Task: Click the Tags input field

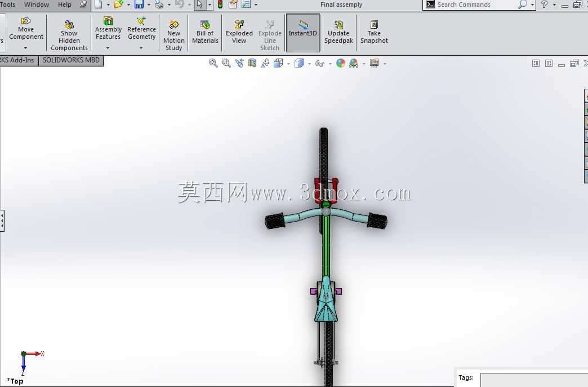Action: pyautogui.click(x=534, y=380)
